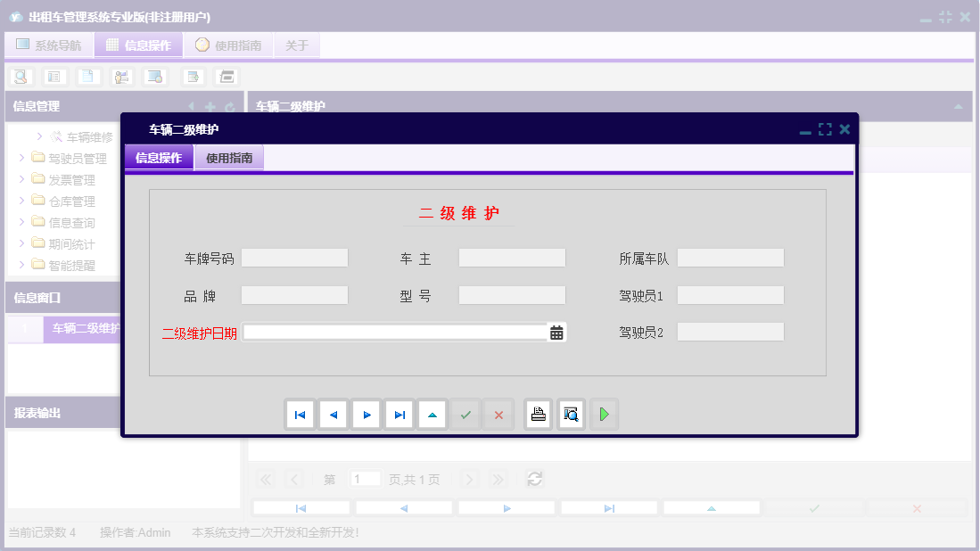
Task: Go to previous record in the dialog
Action: point(333,414)
